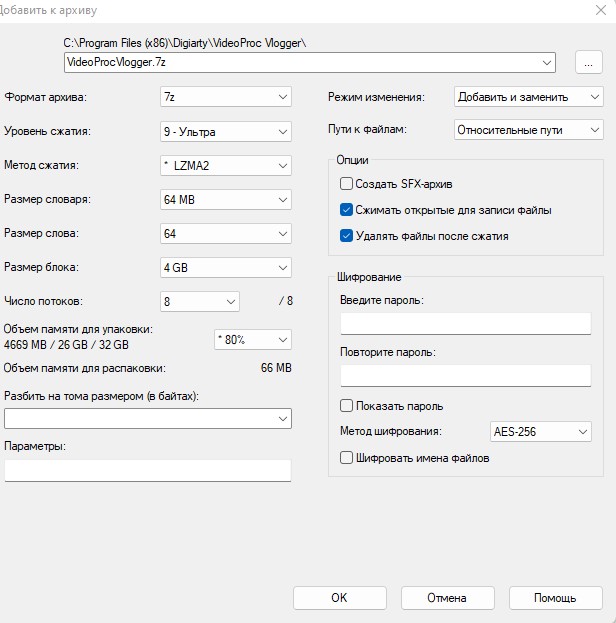Viewport: 616px width, 623px height.
Task: Click the Введите пароль input field
Action: pos(466,323)
